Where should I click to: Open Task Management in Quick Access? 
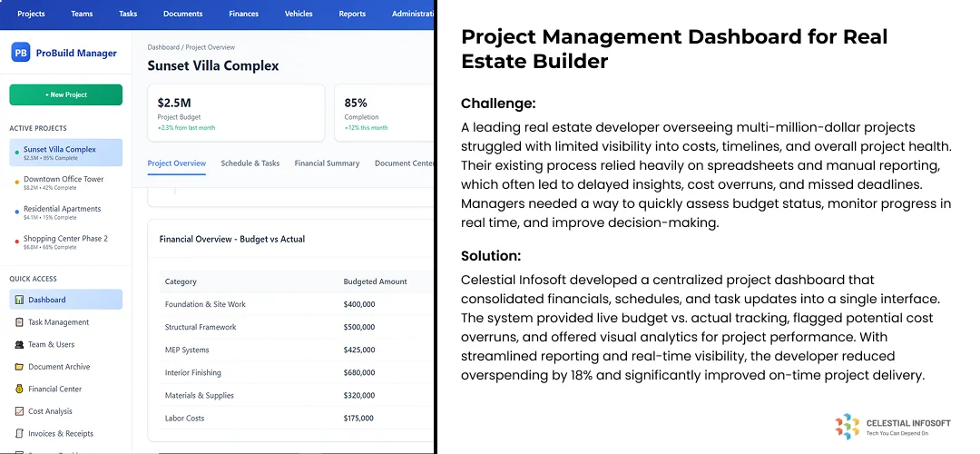coord(65,322)
